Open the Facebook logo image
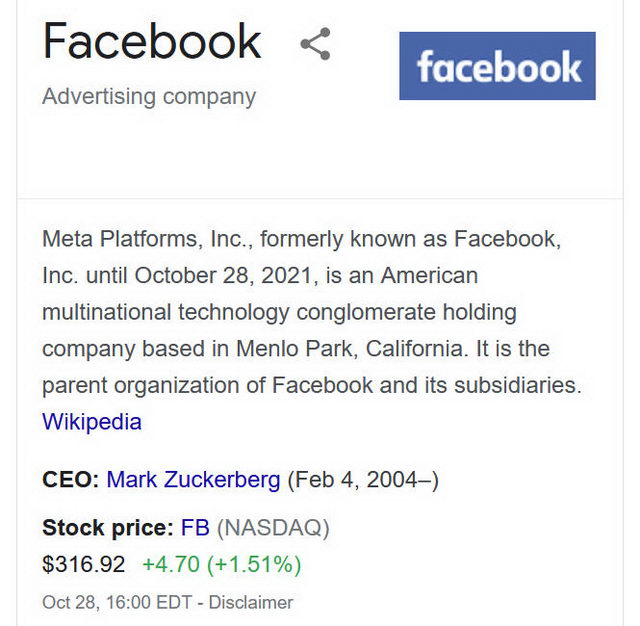640x626 pixels. [497, 66]
